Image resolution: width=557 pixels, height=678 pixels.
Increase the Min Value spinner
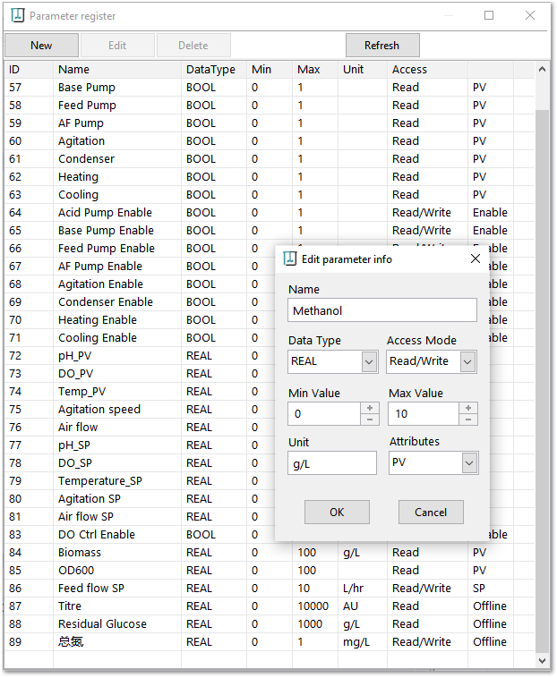pos(370,408)
